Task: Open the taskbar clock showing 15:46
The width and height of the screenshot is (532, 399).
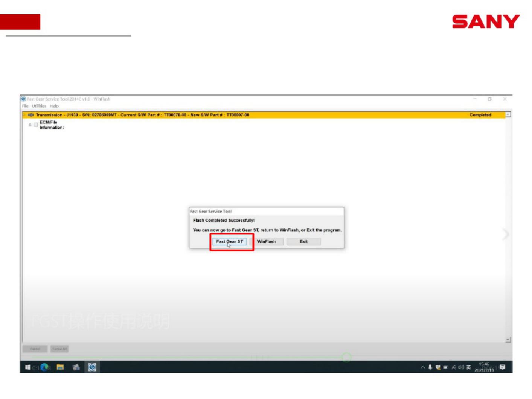Action: click(484, 367)
